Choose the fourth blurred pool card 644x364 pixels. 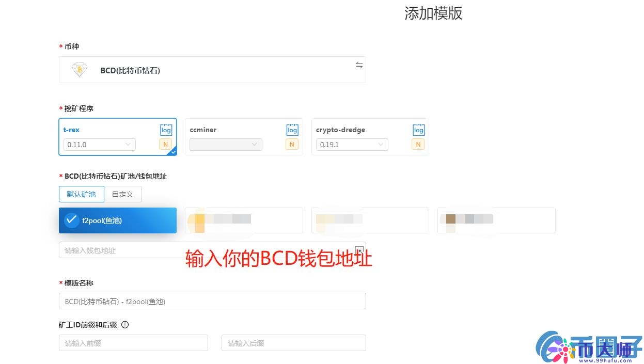(496, 220)
